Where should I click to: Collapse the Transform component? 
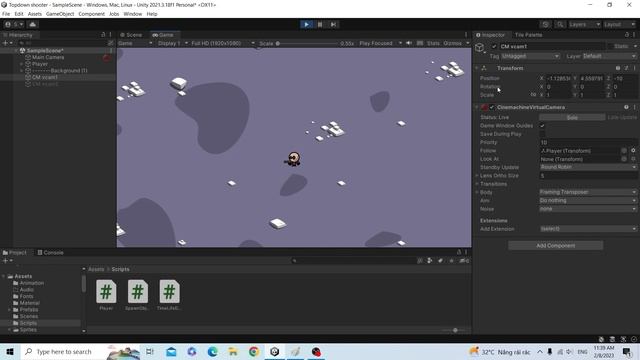click(477, 68)
